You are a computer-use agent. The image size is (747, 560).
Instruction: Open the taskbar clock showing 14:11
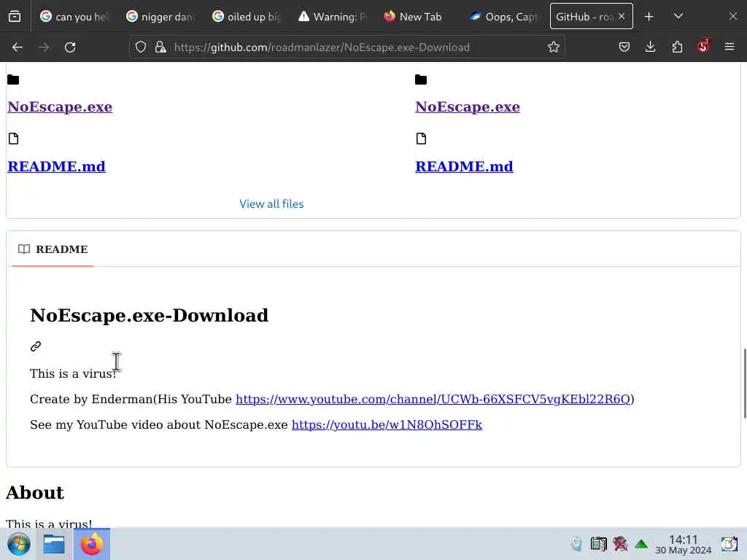click(x=683, y=544)
